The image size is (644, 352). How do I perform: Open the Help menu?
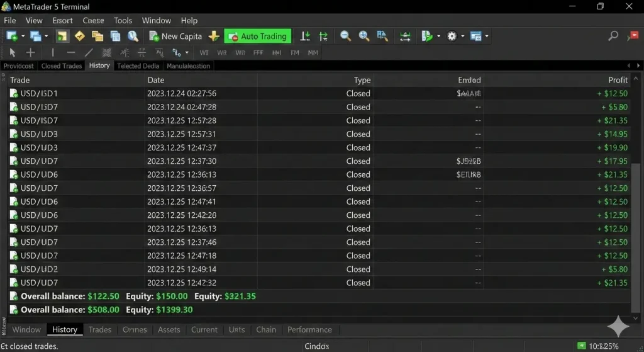(x=189, y=20)
